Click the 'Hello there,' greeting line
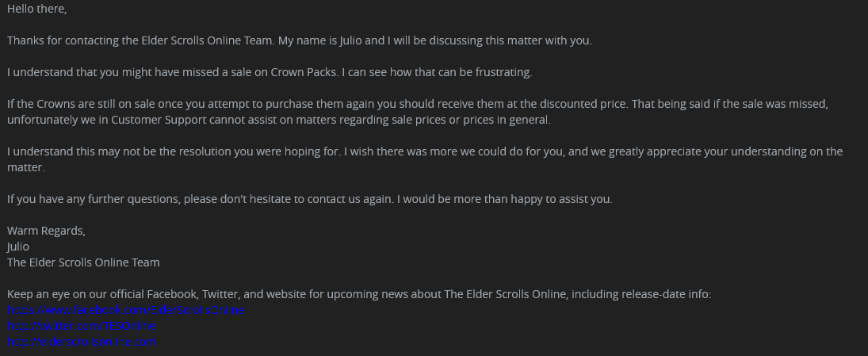This screenshot has width=868, height=356. click(x=37, y=9)
